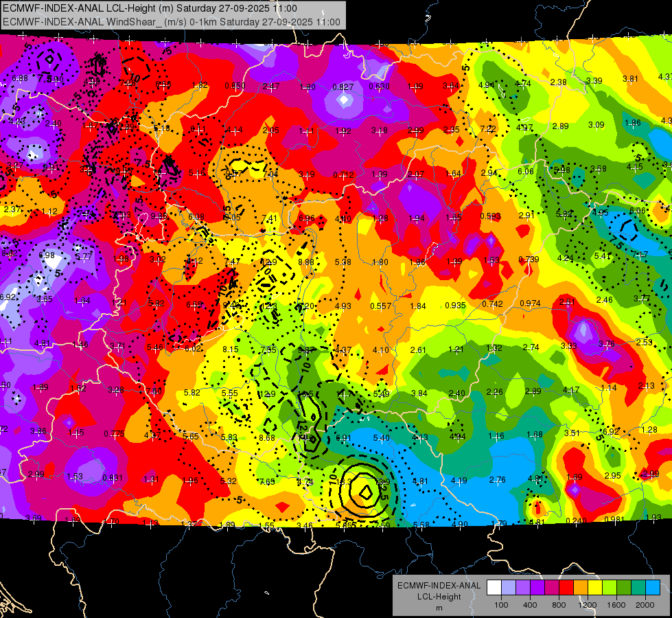Click the map value 0.557

pos(381,306)
